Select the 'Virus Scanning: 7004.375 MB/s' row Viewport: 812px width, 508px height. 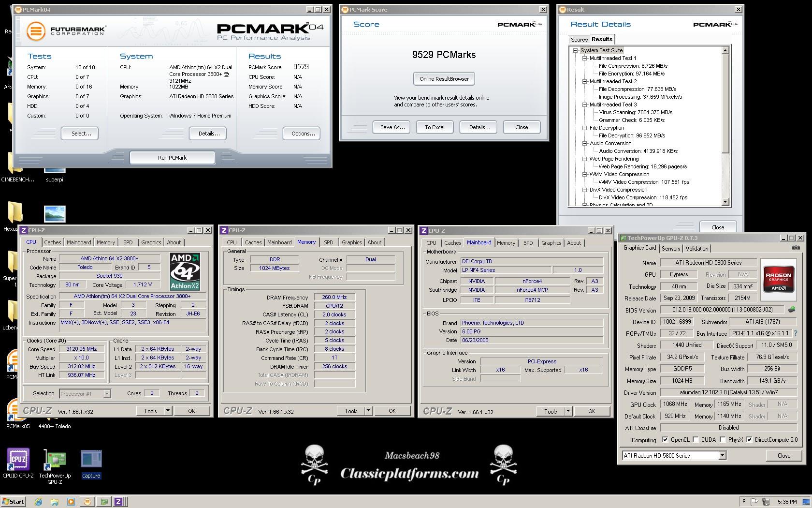[x=636, y=112]
